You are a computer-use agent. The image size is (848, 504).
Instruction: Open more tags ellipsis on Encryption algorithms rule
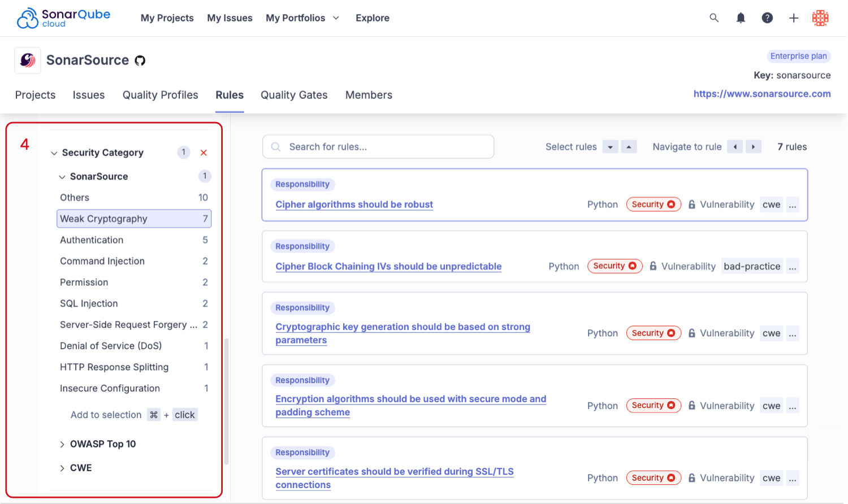pos(793,406)
